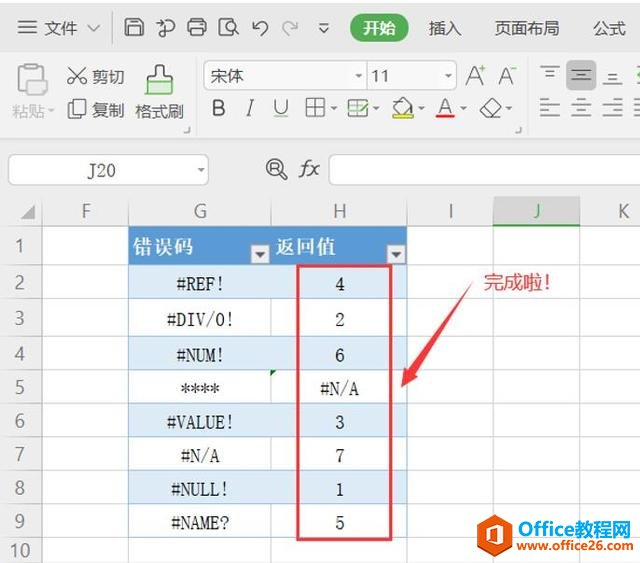Open font group dialog launcher
This screenshot has height=563, width=640.
coord(518,130)
